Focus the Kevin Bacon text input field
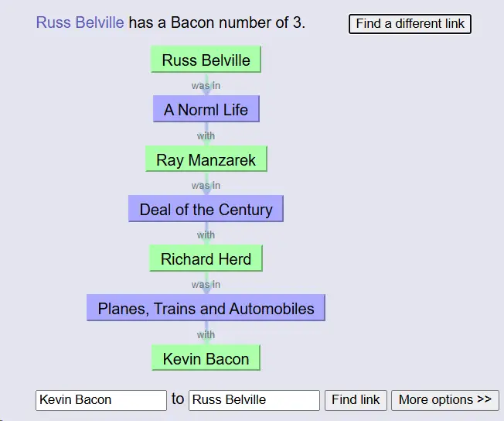 [x=100, y=400]
